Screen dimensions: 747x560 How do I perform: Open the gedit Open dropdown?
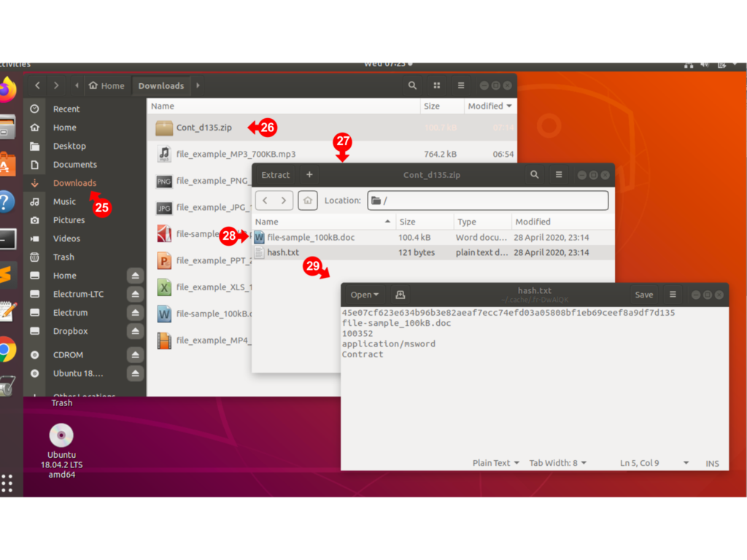(364, 295)
